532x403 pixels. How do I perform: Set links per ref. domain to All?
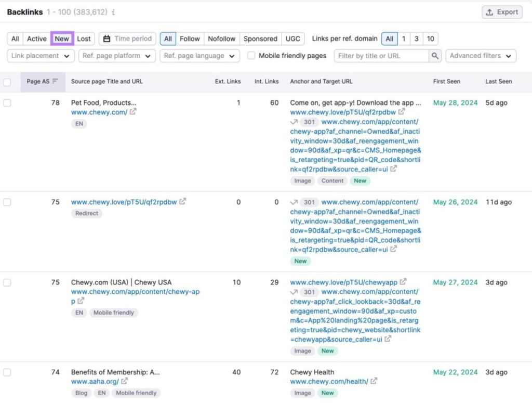pyautogui.click(x=390, y=38)
